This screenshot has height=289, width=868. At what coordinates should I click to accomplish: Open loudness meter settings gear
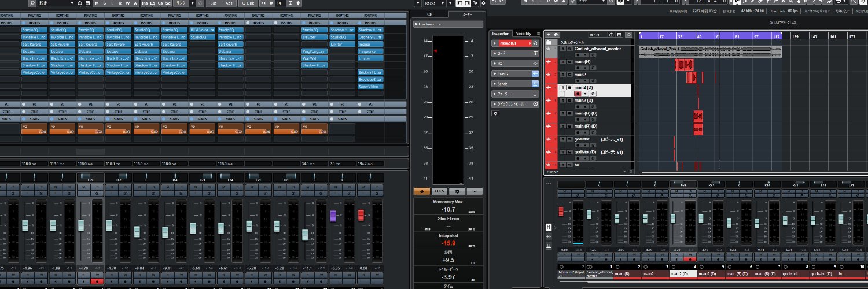(457, 191)
